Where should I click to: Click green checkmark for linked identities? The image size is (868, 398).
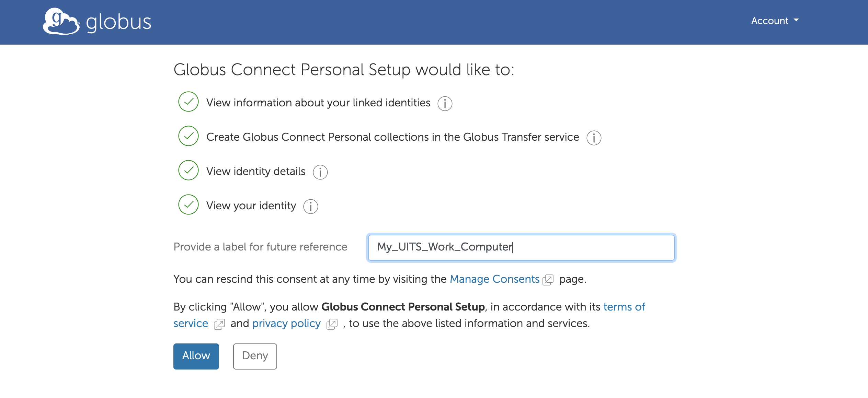(189, 102)
